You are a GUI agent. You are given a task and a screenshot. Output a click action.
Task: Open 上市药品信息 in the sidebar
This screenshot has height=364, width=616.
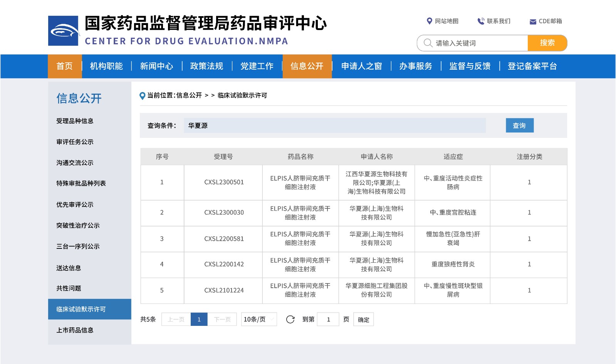click(x=75, y=330)
